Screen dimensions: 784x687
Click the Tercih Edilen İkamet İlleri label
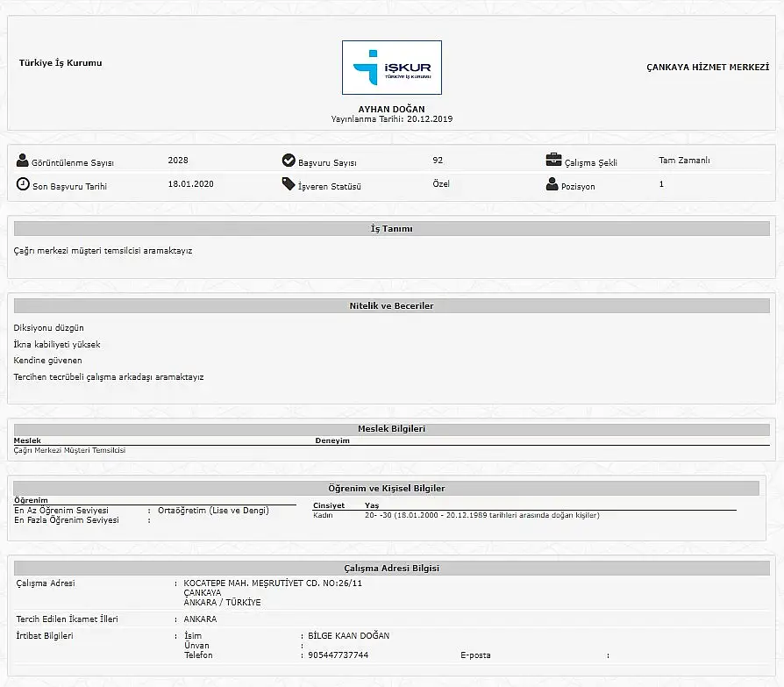click(x=67, y=619)
